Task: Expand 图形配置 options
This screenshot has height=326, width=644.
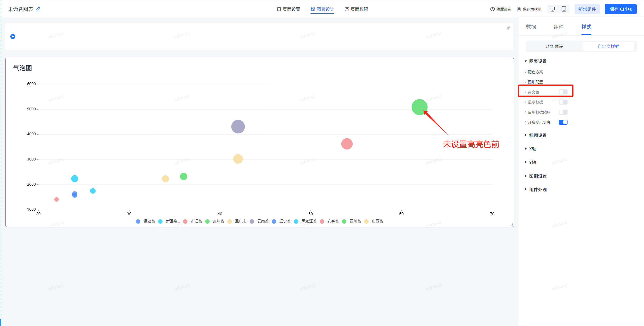Action: [534, 82]
